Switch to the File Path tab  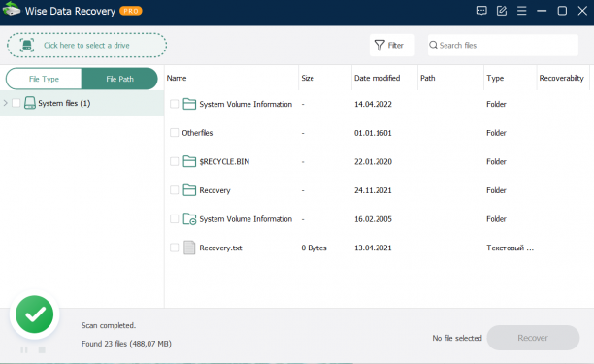point(119,79)
